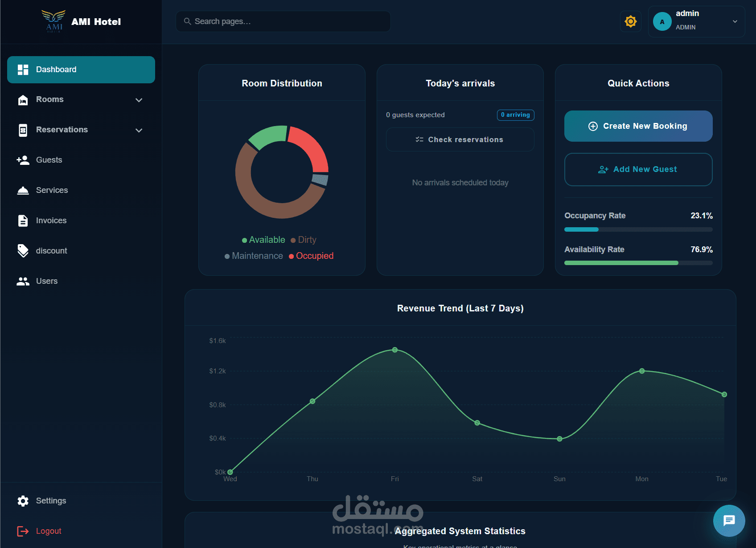756x548 pixels.
Task: Click the plus icon in Create New Booking
Action: pyautogui.click(x=593, y=126)
